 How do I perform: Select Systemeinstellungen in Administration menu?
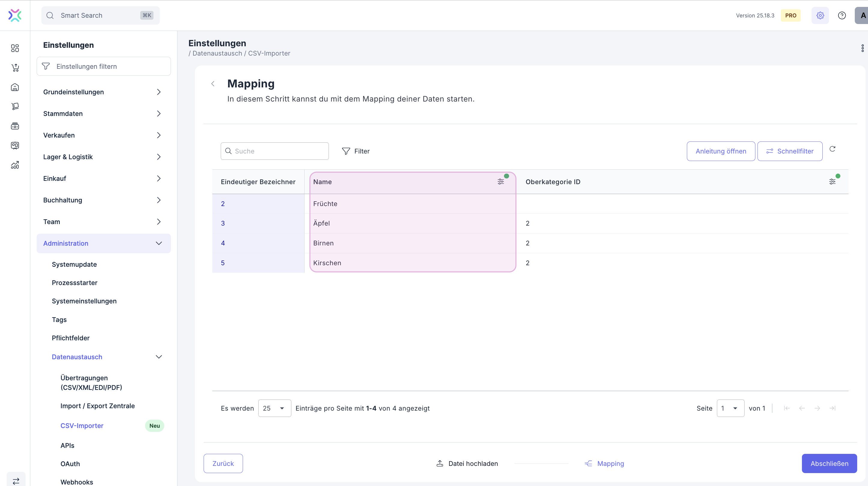pos(84,301)
